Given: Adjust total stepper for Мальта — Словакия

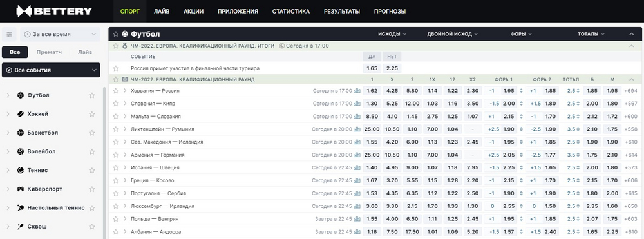Looking at the screenshot, I should tap(578, 116).
